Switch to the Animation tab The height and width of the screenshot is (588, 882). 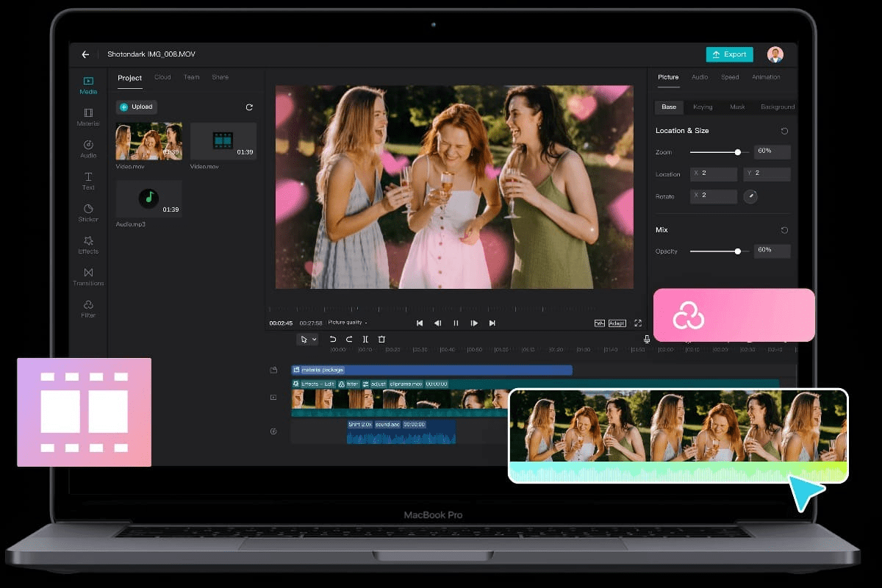(x=766, y=77)
